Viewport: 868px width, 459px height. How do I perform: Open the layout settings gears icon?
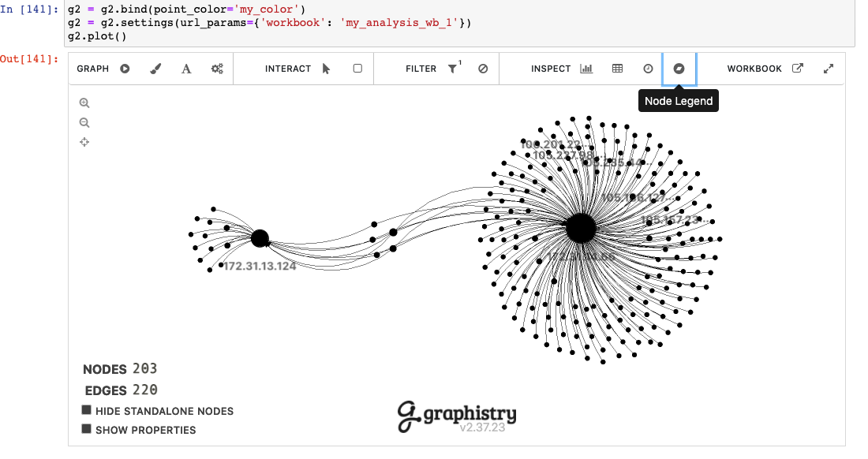click(x=217, y=69)
